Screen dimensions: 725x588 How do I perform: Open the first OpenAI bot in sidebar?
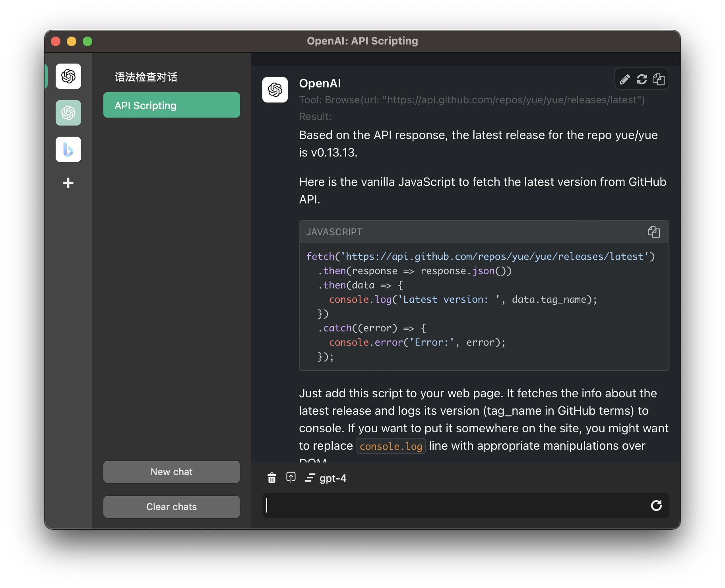68,76
